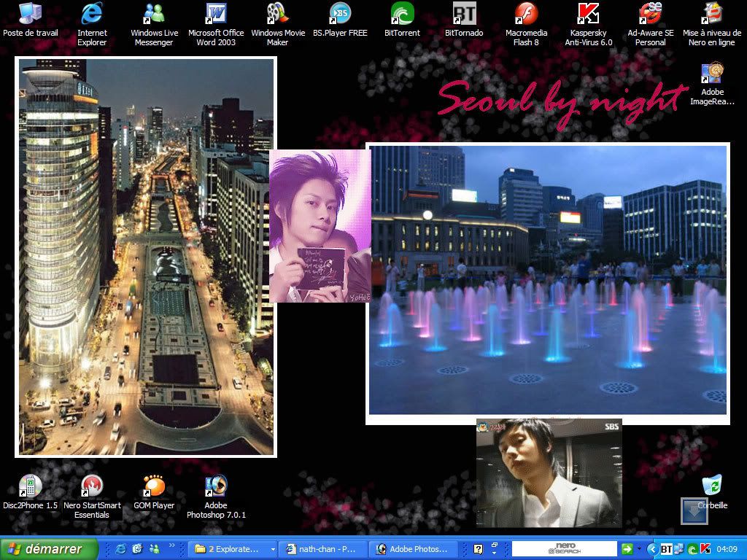Screen dimensions: 747x560
Task: Click the green BitTorrent tray icon
Action: (692, 549)
